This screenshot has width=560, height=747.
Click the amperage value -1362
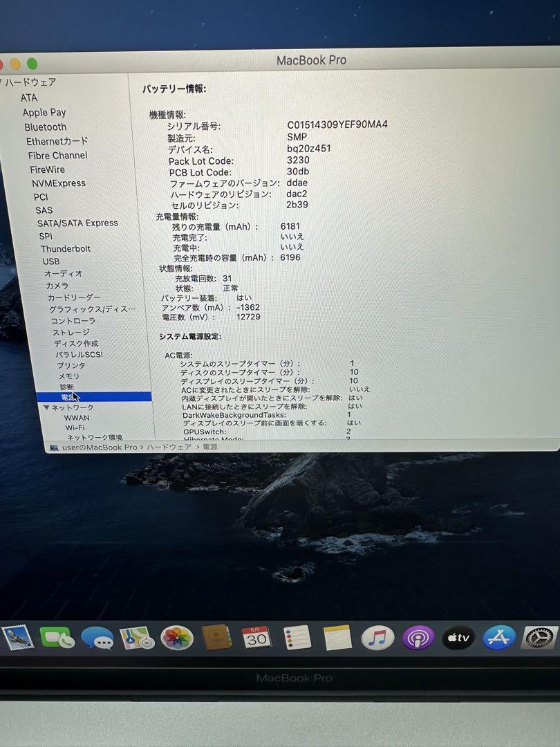pyautogui.click(x=248, y=307)
